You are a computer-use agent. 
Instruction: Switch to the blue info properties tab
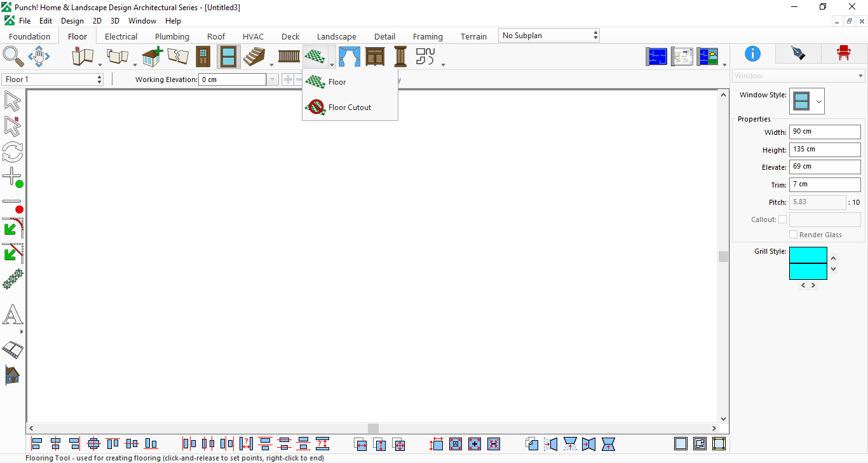pos(753,53)
